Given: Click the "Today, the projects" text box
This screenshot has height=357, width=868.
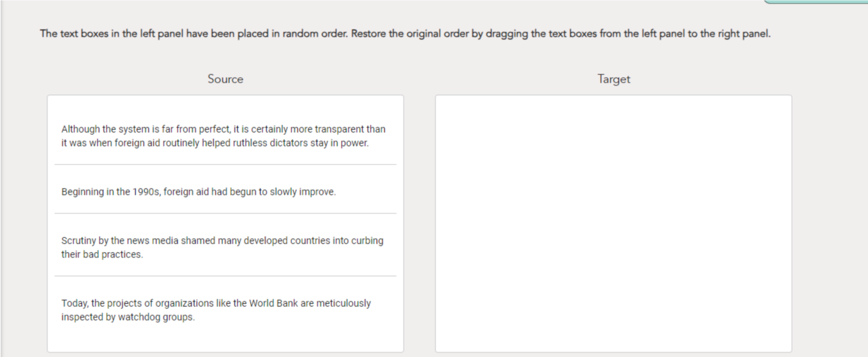Looking at the screenshot, I should [216, 310].
